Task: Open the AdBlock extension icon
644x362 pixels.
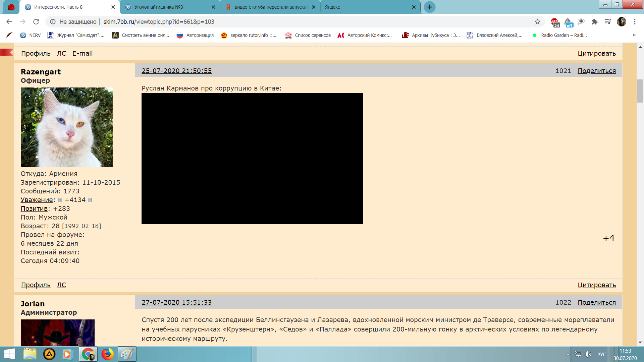Action: (555, 22)
